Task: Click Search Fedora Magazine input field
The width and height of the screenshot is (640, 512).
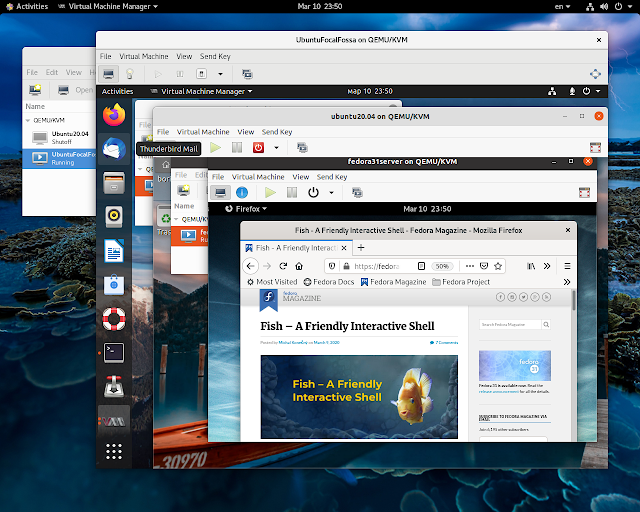Action: (510, 325)
